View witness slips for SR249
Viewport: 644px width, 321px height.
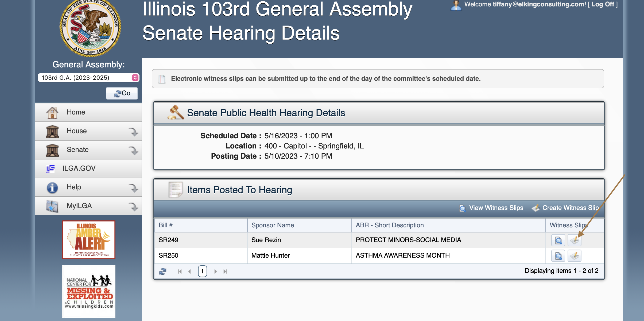click(558, 240)
